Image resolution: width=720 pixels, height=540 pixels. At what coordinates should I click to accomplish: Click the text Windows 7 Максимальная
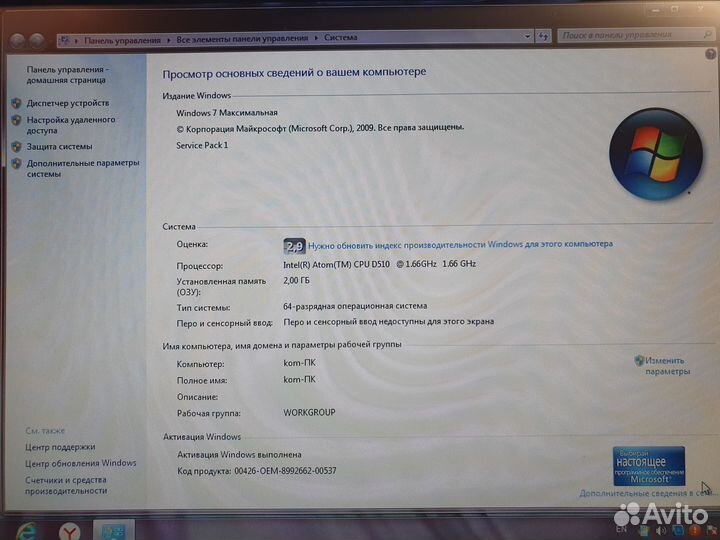227,112
